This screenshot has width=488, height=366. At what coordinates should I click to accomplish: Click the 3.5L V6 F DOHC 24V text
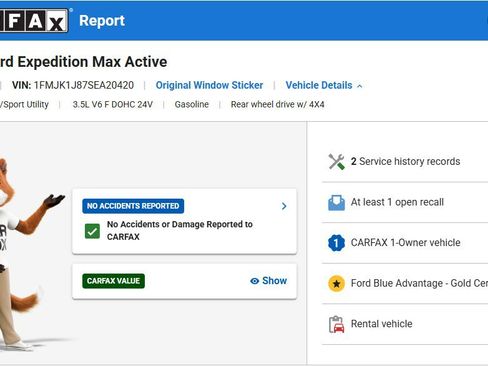(113, 104)
